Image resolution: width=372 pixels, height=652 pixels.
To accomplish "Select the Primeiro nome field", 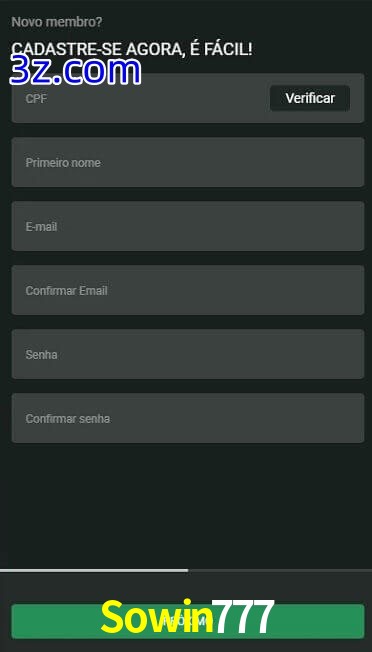I will [x=188, y=162].
